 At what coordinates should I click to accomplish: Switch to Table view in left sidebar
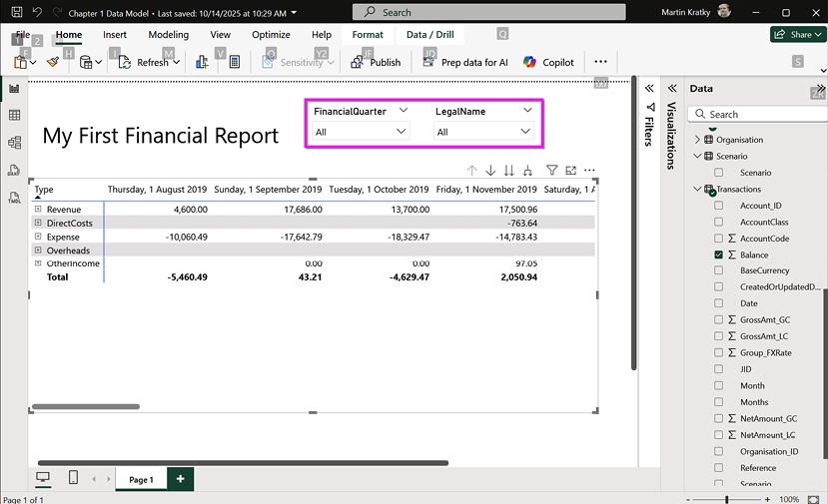(15, 116)
